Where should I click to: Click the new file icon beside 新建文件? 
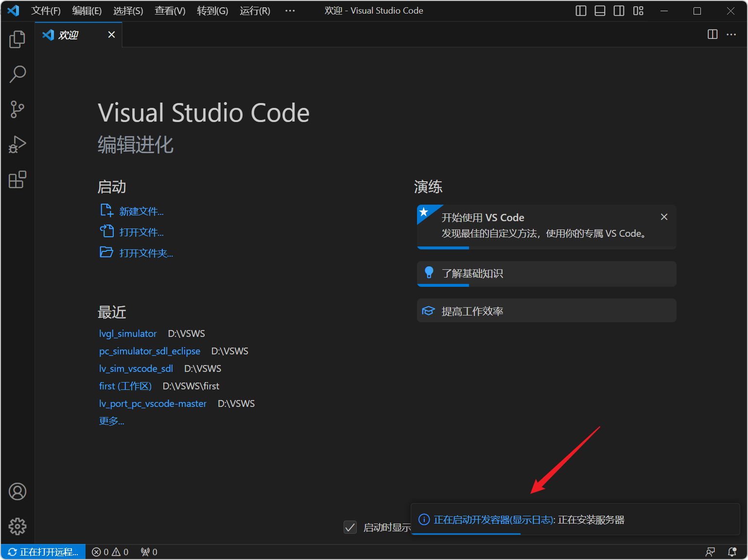(x=106, y=210)
